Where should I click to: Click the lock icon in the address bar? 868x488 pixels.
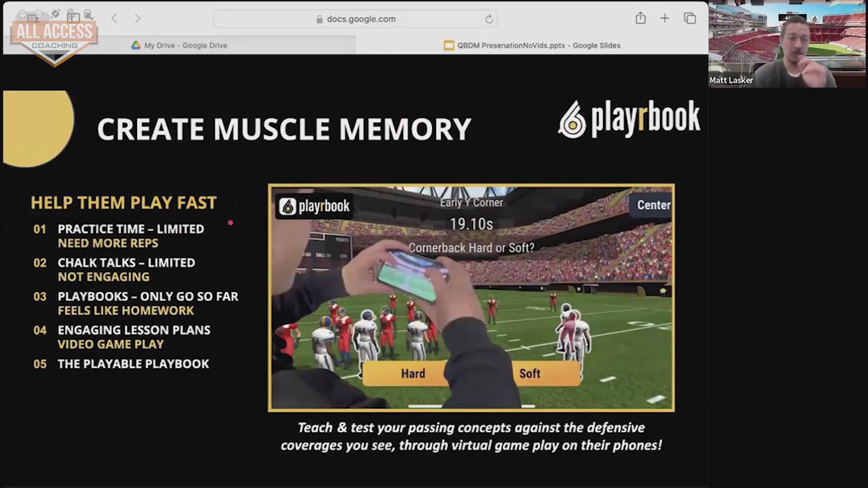coord(320,19)
